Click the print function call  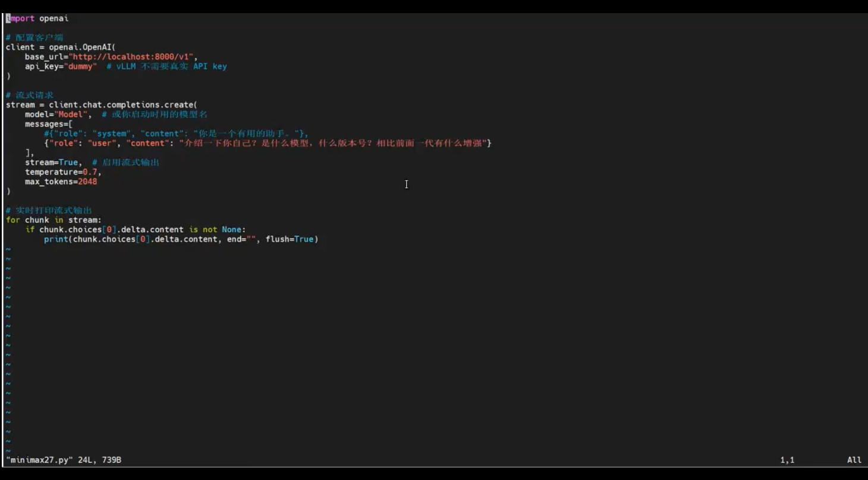click(x=56, y=239)
